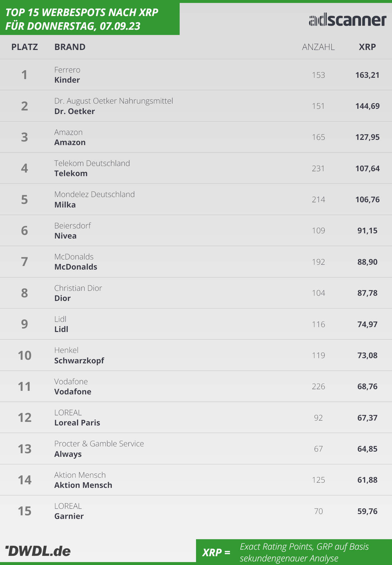Click Telekom's spot count 231
Viewport: 392px width, 565px height.
pyautogui.click(x=318, y=168)
